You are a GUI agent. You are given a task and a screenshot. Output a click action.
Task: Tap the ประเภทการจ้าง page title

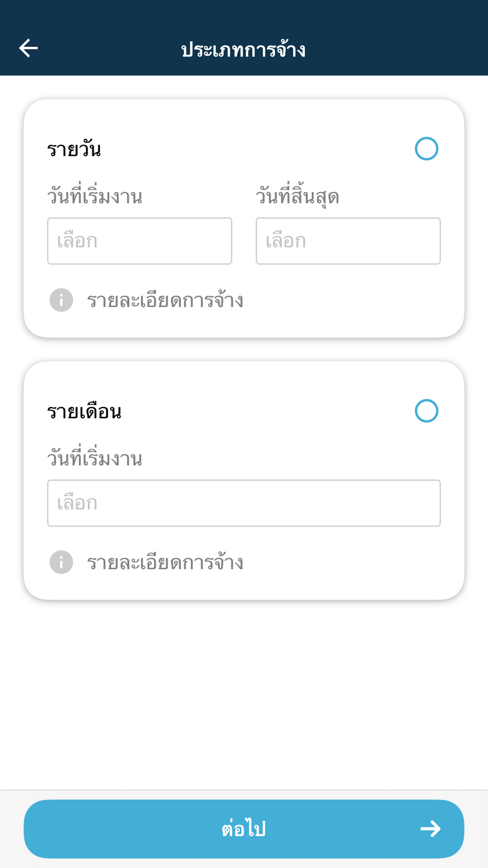click(244, 49)
